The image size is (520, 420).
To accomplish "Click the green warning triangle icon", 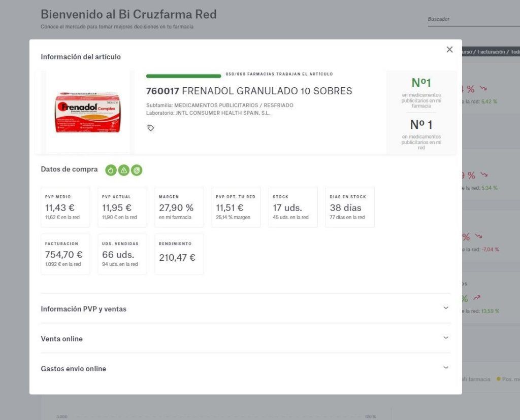I will pyautogui.click(x=124, y=170).
